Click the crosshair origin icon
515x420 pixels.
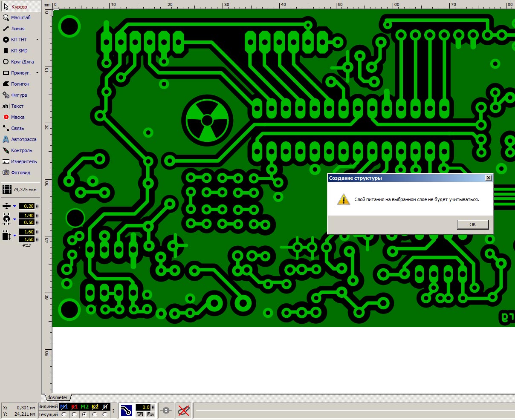pyautogui.click(x=166, y=411)
